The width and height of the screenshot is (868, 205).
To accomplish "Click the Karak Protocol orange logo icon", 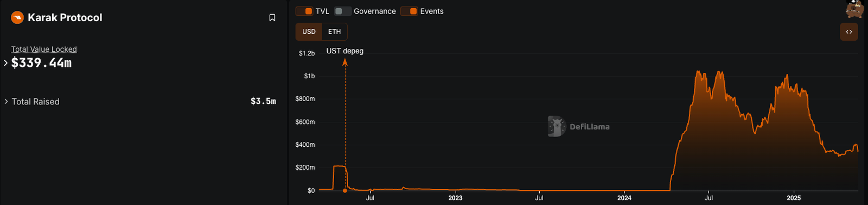I will [x=17, y=18].
